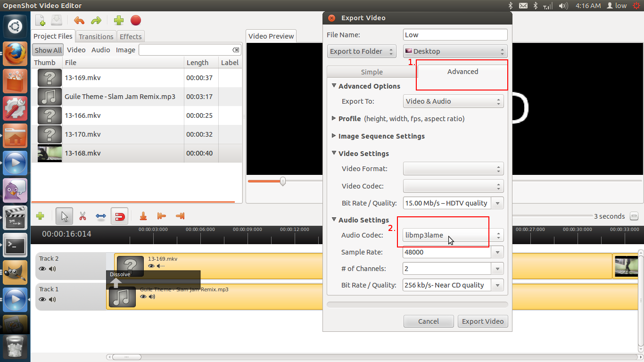Mute the Guile Theme clip speaker icon

152,296
